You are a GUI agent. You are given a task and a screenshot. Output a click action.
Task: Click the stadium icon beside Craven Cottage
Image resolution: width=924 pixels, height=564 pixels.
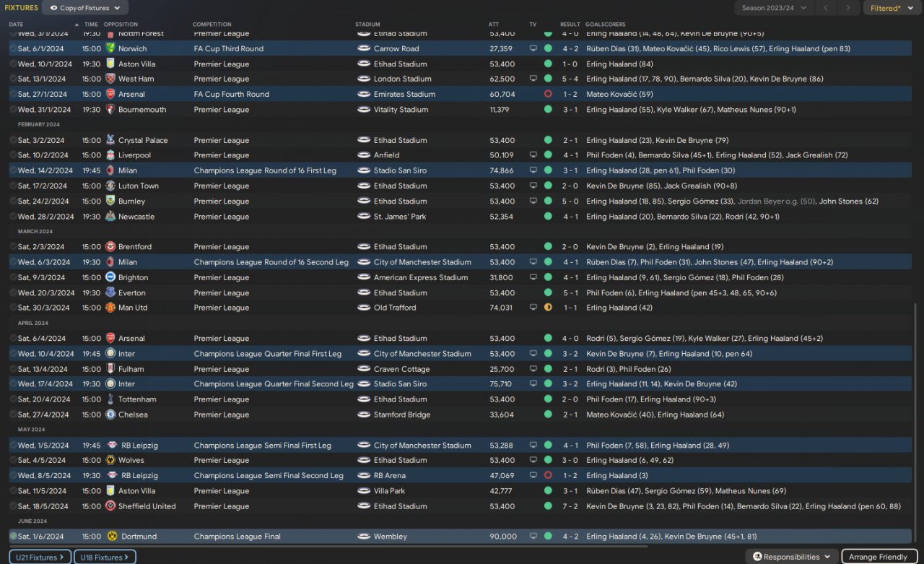364,369
